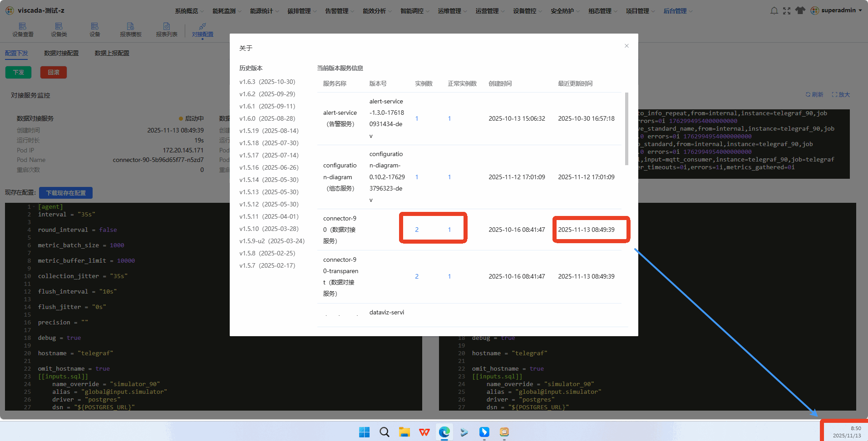The image size is (868, 441).
Task: Select the 对接配置 toolbar icon
Action: pos(202,30)
